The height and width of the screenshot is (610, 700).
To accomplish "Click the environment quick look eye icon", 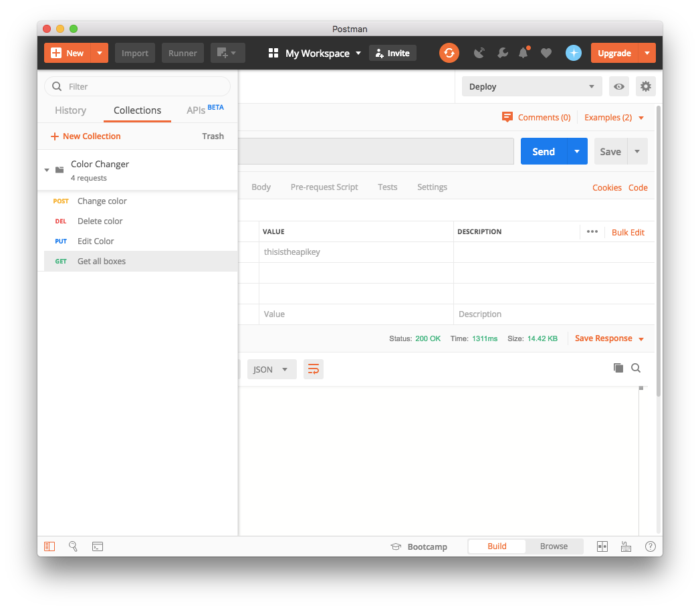I will 618,87.
